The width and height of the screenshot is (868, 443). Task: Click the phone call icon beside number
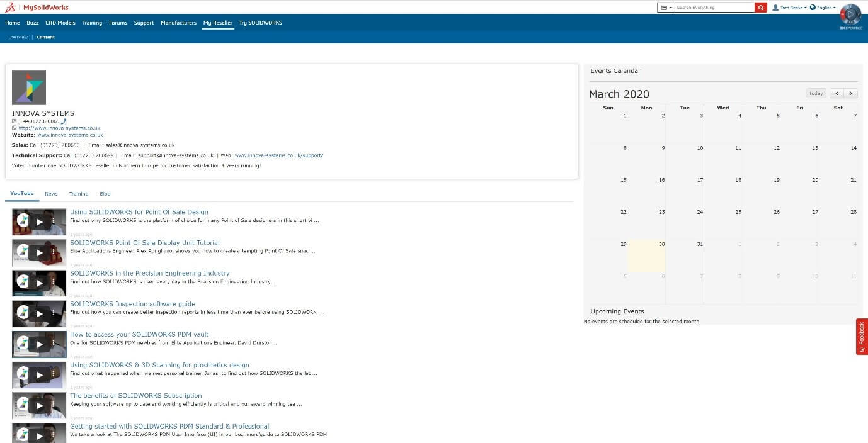coord(63,121)
